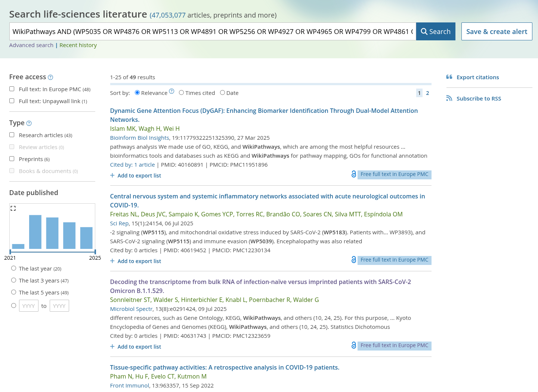Click the Relevance sort help icon
The height and width of the screenshot is (392, 538).
pos(171,91)
